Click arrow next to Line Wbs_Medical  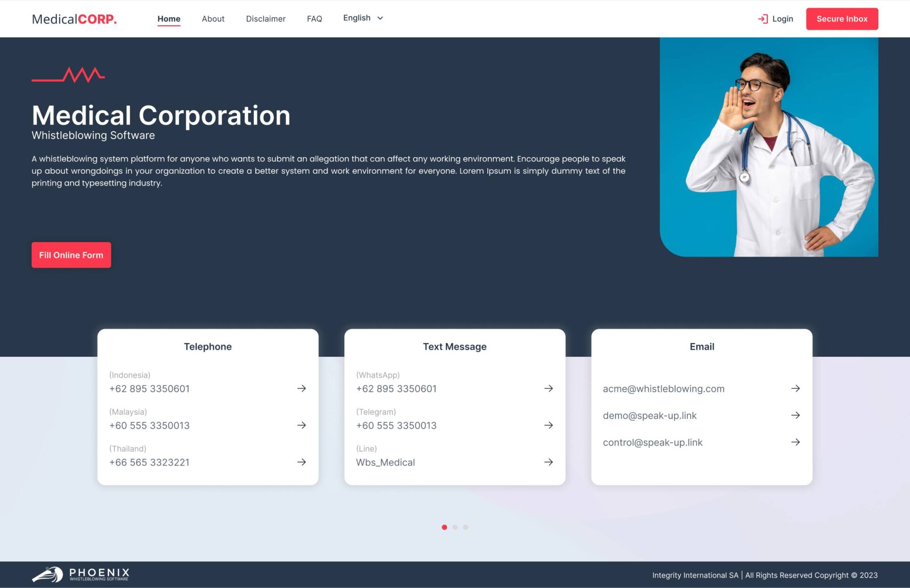coord(548,462)
